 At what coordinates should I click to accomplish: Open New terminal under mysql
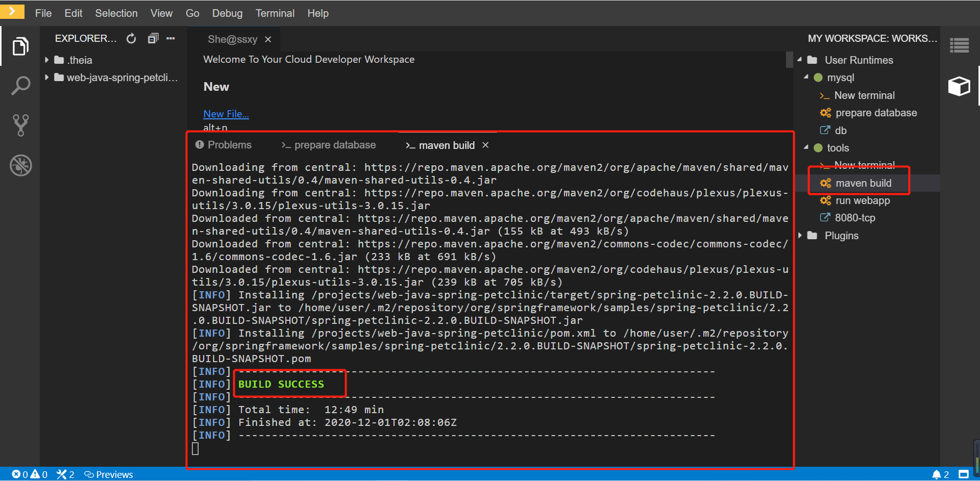864,95
